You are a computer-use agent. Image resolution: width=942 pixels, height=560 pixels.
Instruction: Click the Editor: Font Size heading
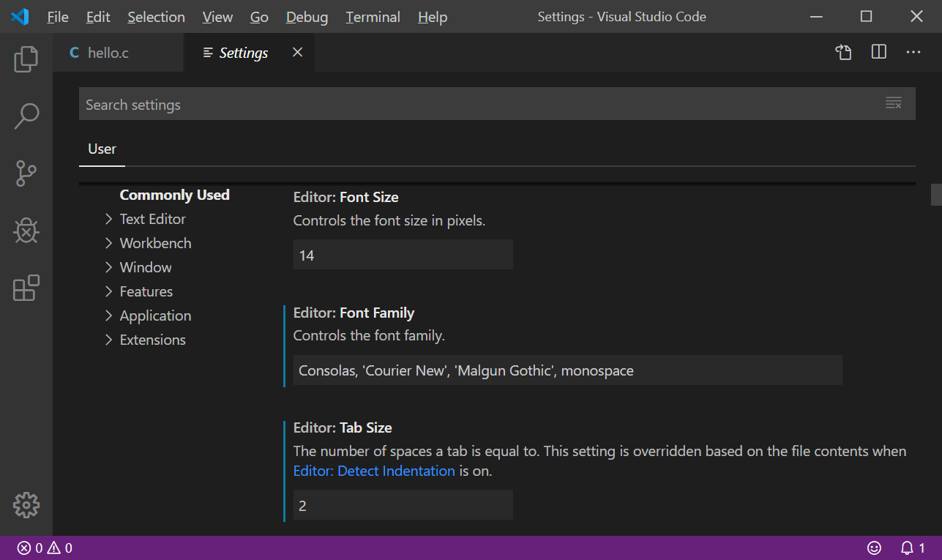pyautogui.click(x=345, y=197)
